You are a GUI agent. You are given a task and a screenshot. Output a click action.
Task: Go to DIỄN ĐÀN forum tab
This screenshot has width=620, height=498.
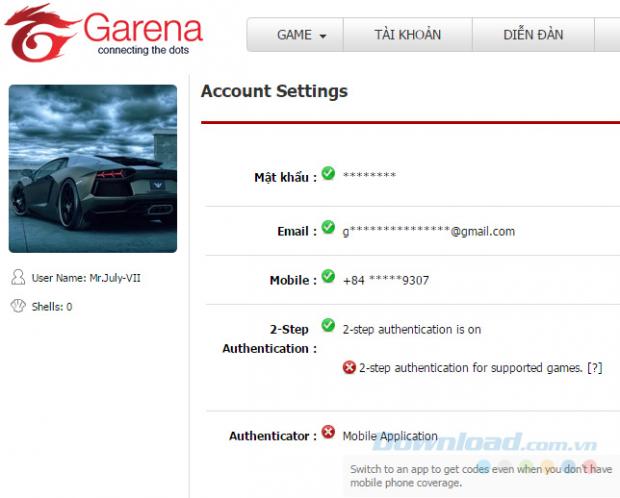tap(533, 35)
